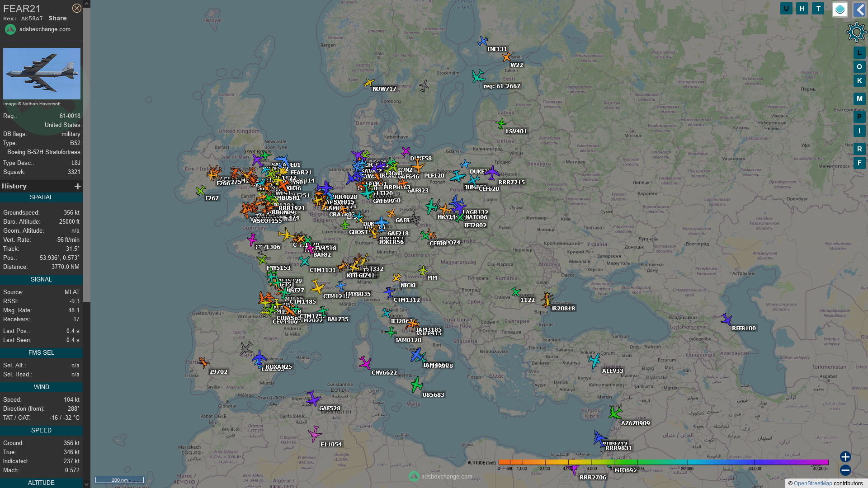Open settings gear on the map
Viewport: 868px width, 488px height.
(856, 32)
